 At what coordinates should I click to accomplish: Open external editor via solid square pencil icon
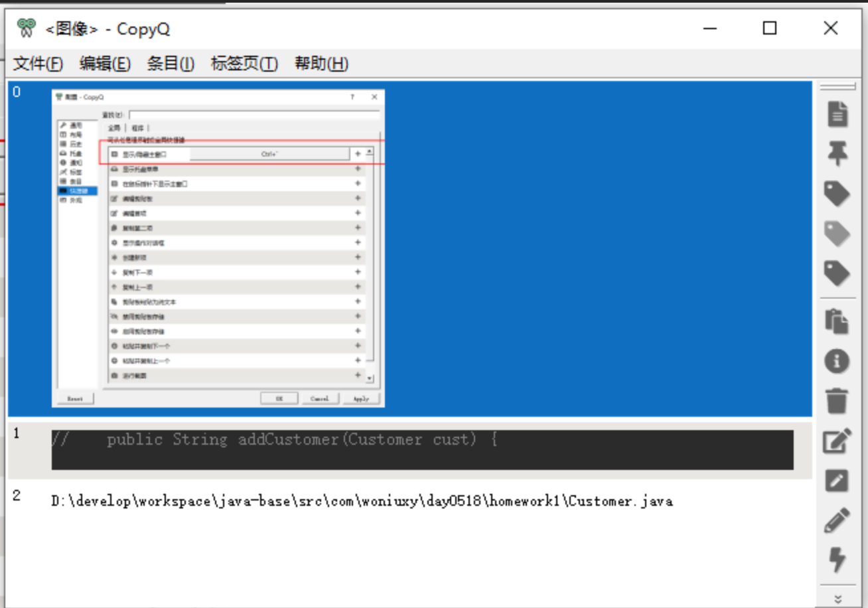[837, 481]
